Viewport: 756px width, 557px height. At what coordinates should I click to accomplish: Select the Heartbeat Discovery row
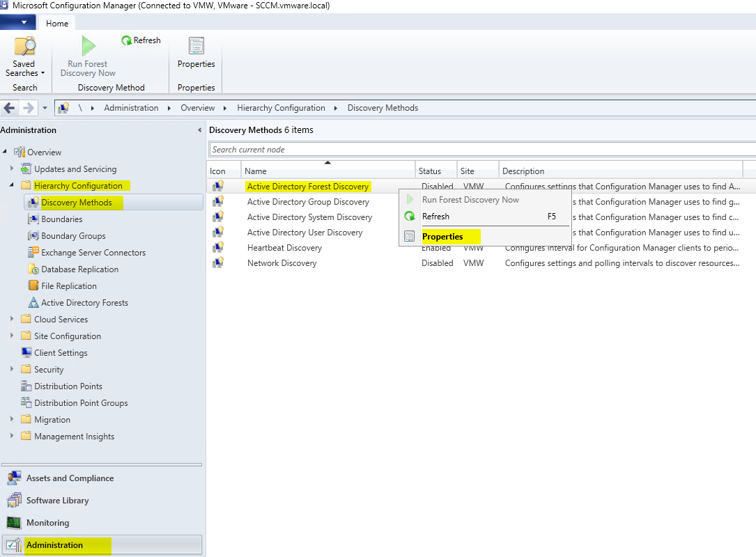[x=284, y=248]
